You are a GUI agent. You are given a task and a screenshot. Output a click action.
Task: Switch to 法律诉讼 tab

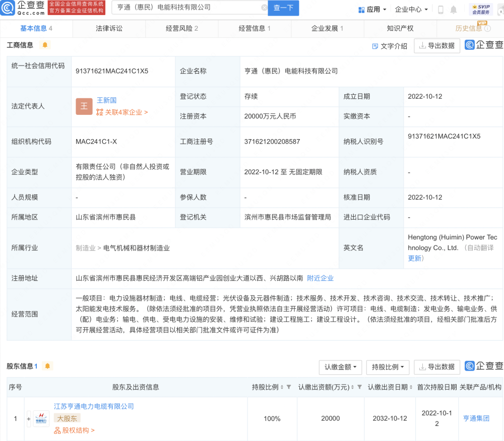tap(109, 29)
